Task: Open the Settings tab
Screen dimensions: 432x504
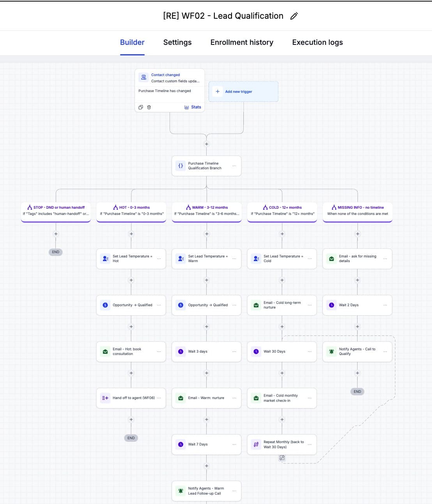Action: click(x=177, y=42)
